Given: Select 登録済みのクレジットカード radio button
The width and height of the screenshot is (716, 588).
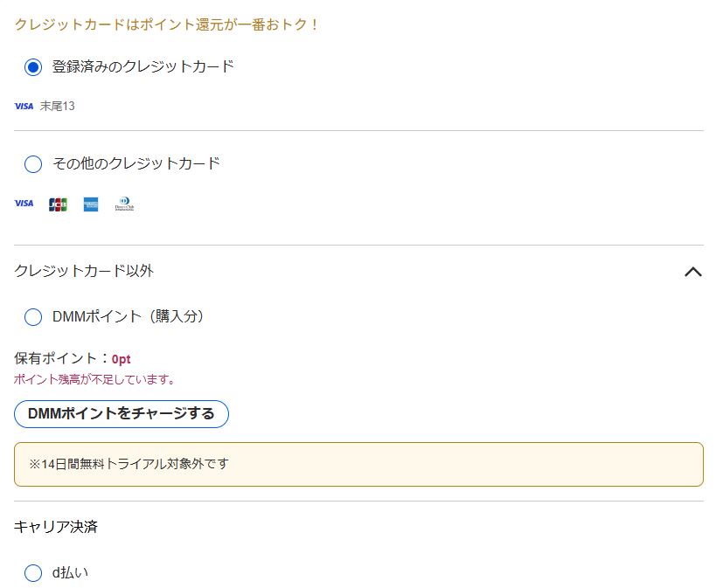Looking at the screenshot, I should click(33, 67).
